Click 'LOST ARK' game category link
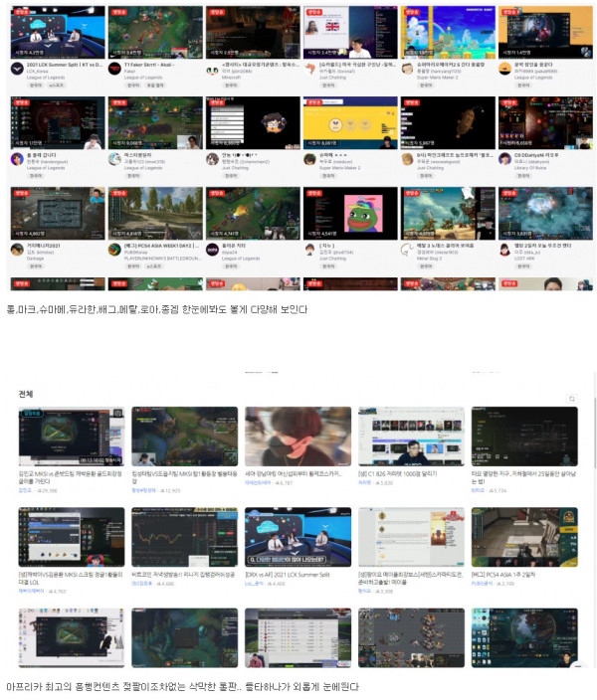Screen dimensions: 597x700 coord(524,259)
